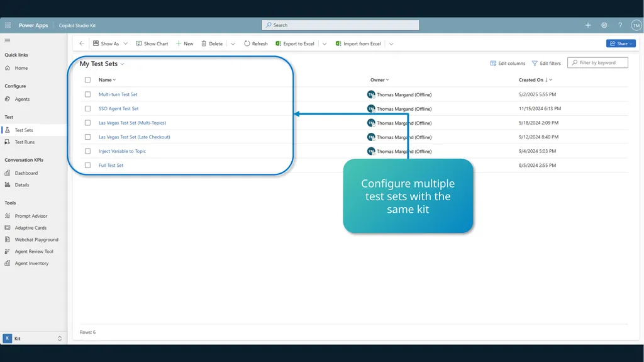Open the SSO Agent Test Set link

click(118, 108)
